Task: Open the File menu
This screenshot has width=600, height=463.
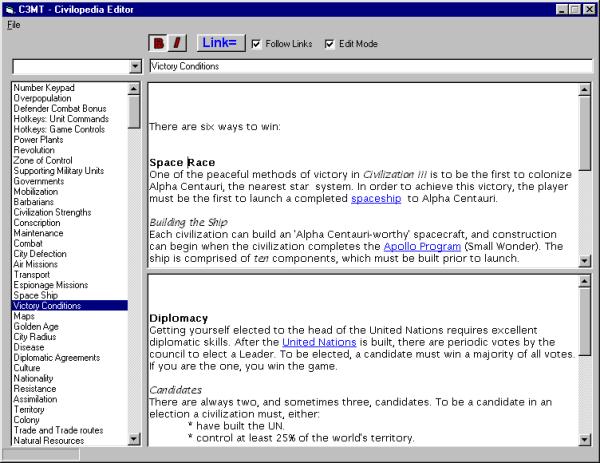Action: coord(13,23)
